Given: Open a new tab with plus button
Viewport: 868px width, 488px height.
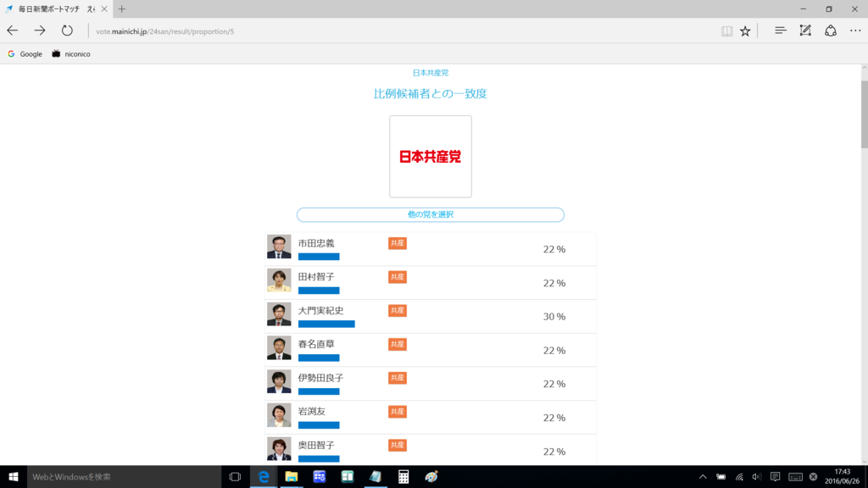Looking at the screenshot, I should (x=122, y=8).
